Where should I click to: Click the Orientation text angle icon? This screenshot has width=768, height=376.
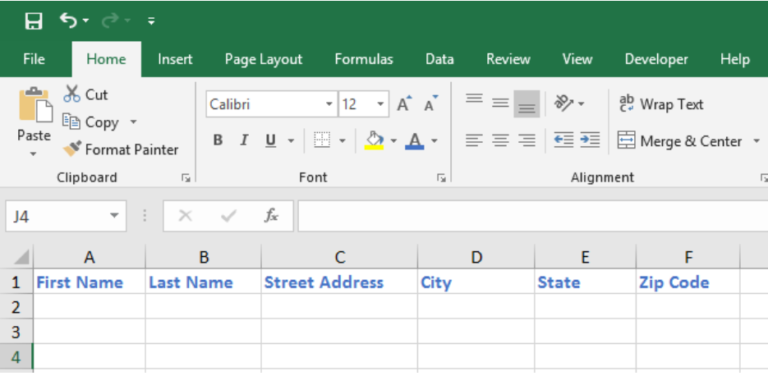pos(563,103)
